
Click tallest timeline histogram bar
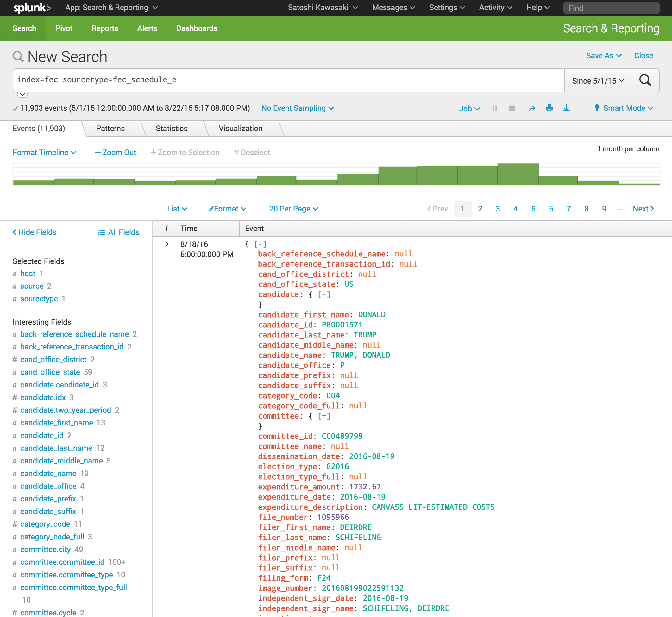(x=518, y=174)
